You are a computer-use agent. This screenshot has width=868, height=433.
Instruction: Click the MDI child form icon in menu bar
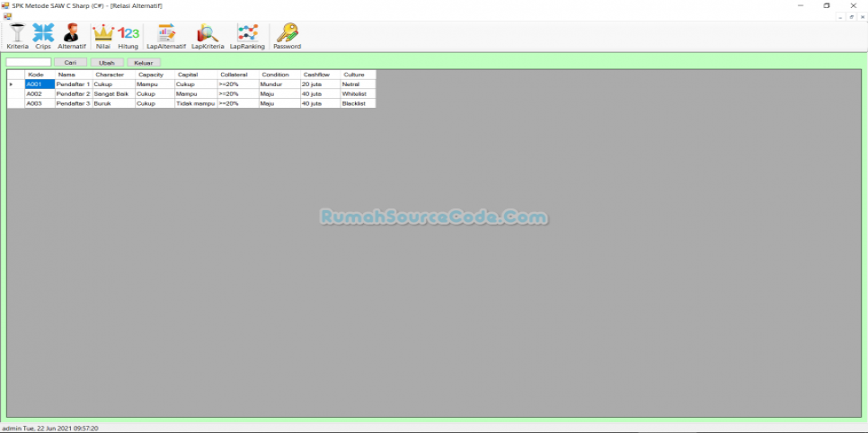pos(7,16)
